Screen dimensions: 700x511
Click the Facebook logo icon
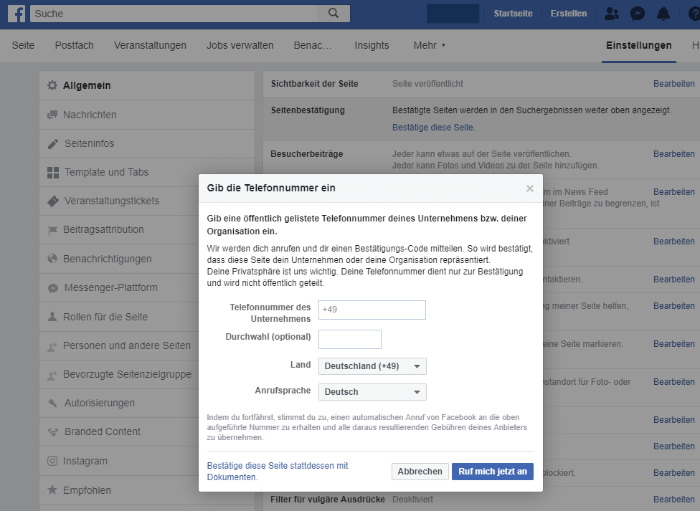click(x=17, y=13)
